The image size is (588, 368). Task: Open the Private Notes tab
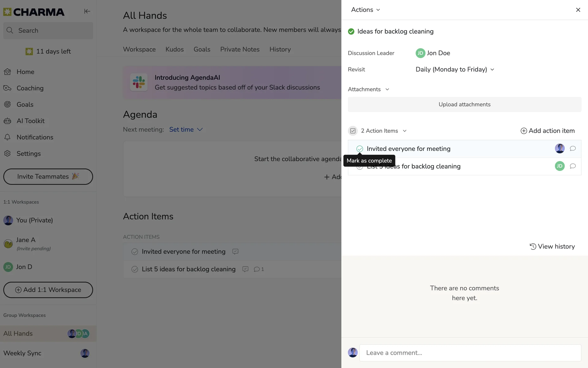[239, 49]
